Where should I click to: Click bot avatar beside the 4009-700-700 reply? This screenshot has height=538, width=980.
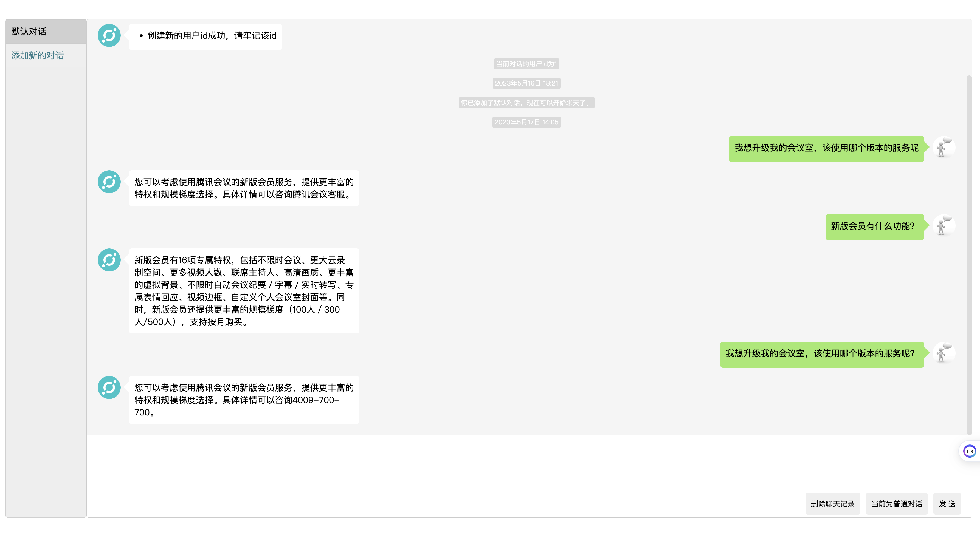109,387
